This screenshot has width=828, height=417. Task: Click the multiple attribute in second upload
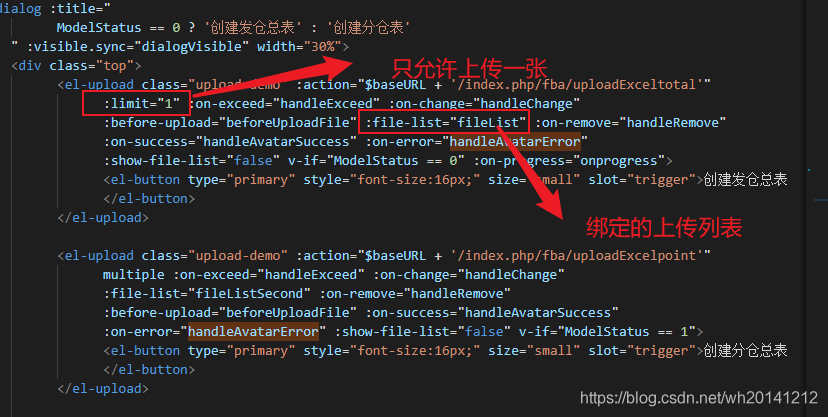tap(134, 274)
